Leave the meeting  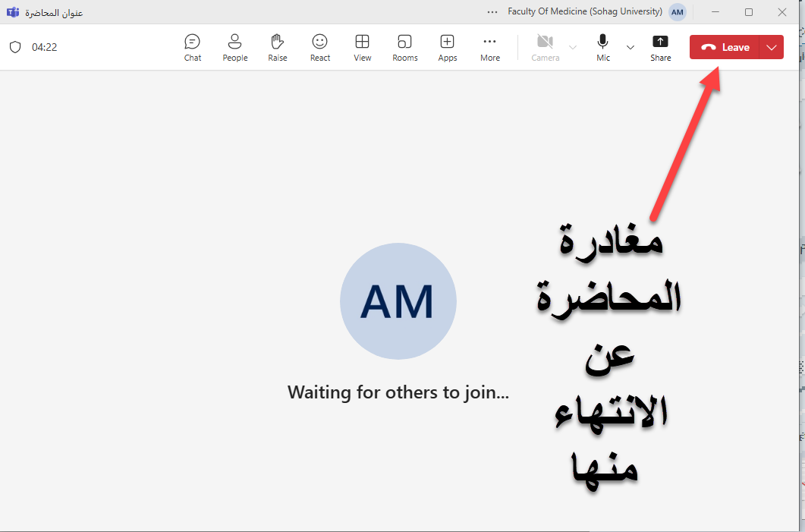[x=725, y=47]
